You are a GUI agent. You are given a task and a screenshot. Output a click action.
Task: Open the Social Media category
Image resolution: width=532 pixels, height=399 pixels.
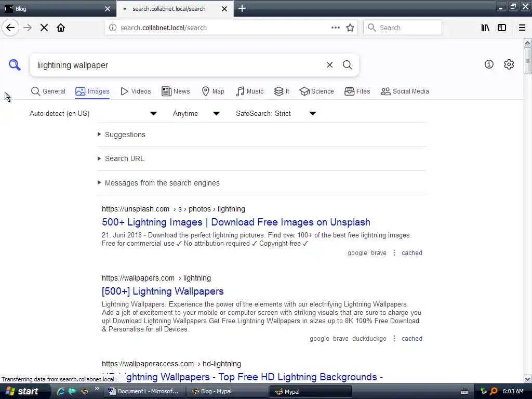[405, 91]
